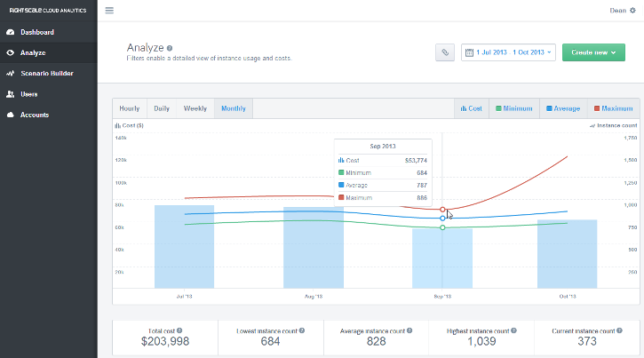
Task: Click the Sep 2013 tooltip header
Action: 382,147
